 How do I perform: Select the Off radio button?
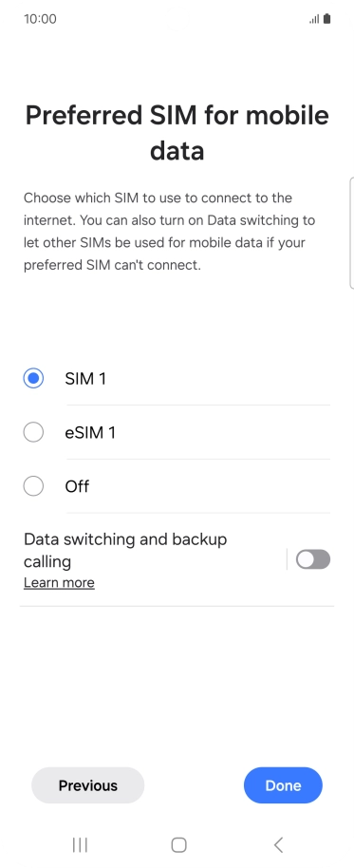[33, 486]
